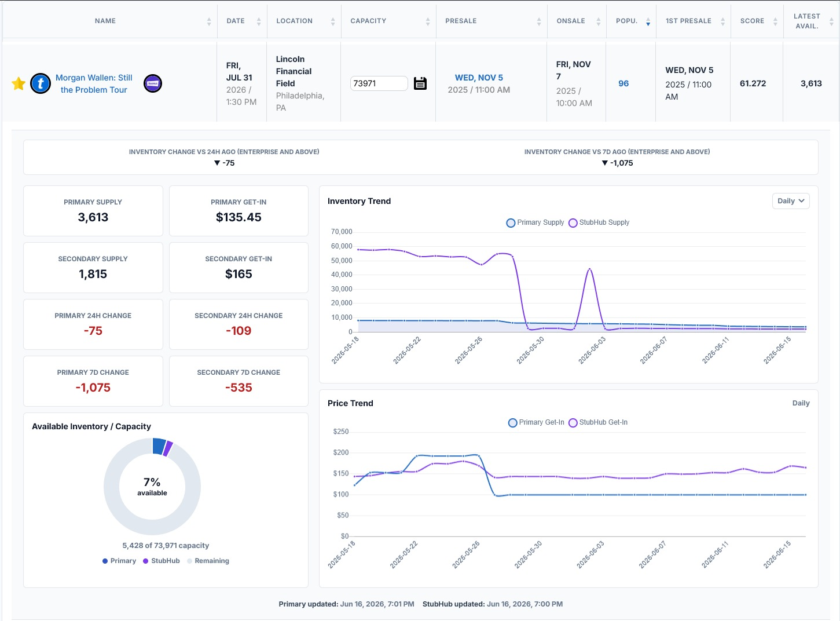840x621 pixels.
Task: Click the popularity value 96
Action: coord(623,83)
